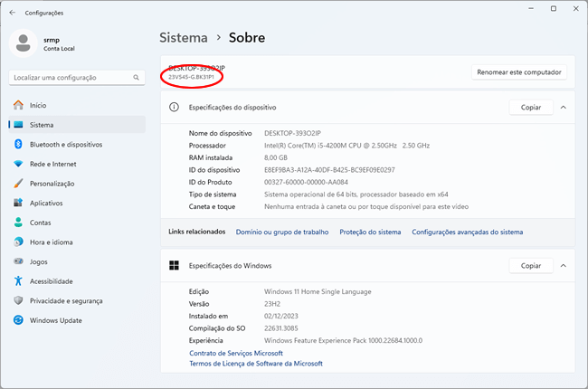Screen dimensions: 588x389
Task: Click the install date 02/12/2023
Action: [x=280, y=316]
